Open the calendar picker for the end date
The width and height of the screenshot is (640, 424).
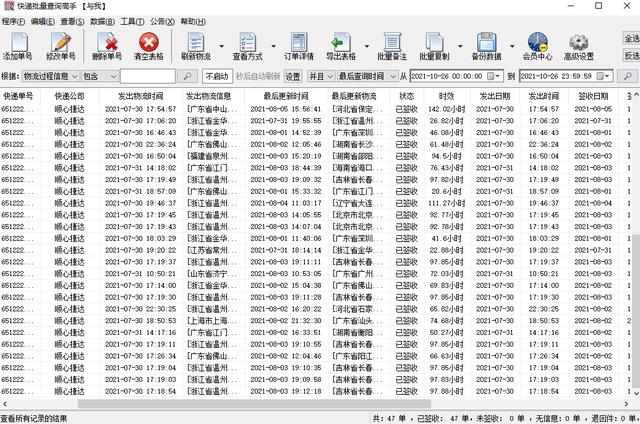pos(603,76)
